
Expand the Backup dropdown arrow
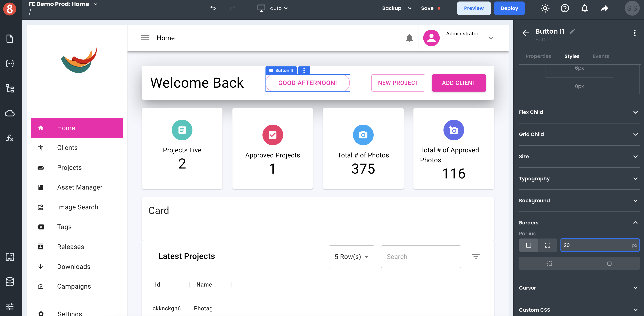pos(409,8)
